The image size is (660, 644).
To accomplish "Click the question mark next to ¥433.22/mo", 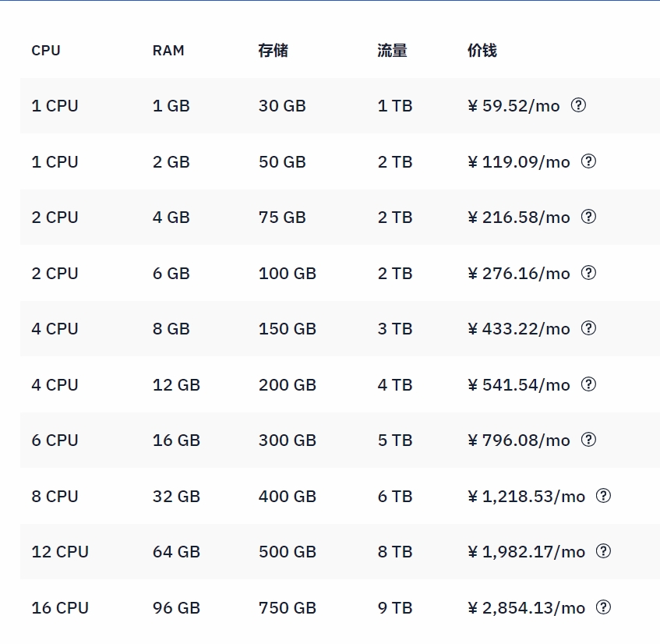I will coord(589,329).
